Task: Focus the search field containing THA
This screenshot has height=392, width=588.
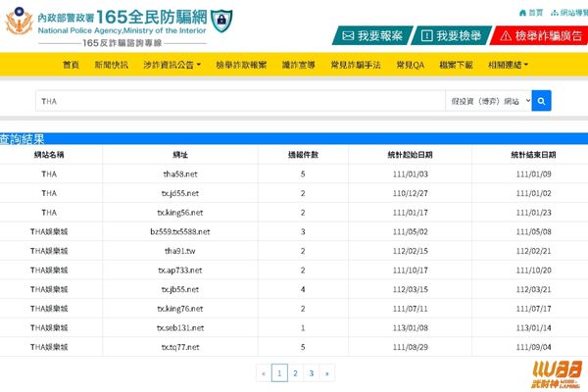Action: pos(240,101)
